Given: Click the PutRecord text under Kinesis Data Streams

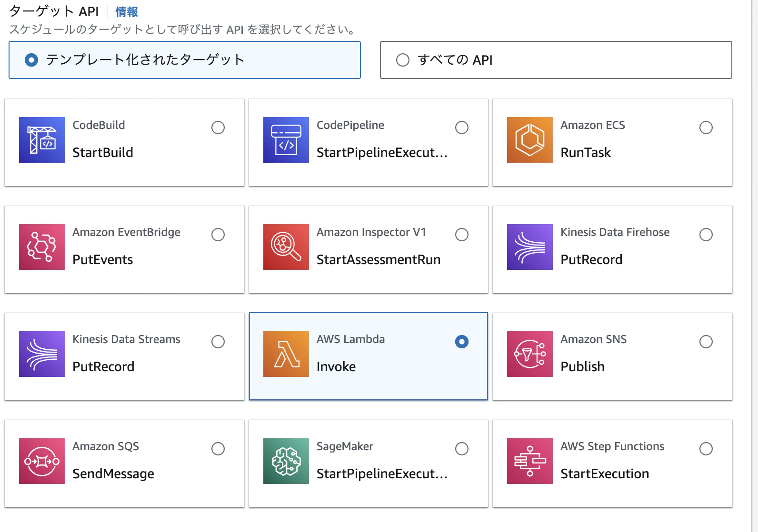Looking at the screenshot, I should tap(103, 366).
